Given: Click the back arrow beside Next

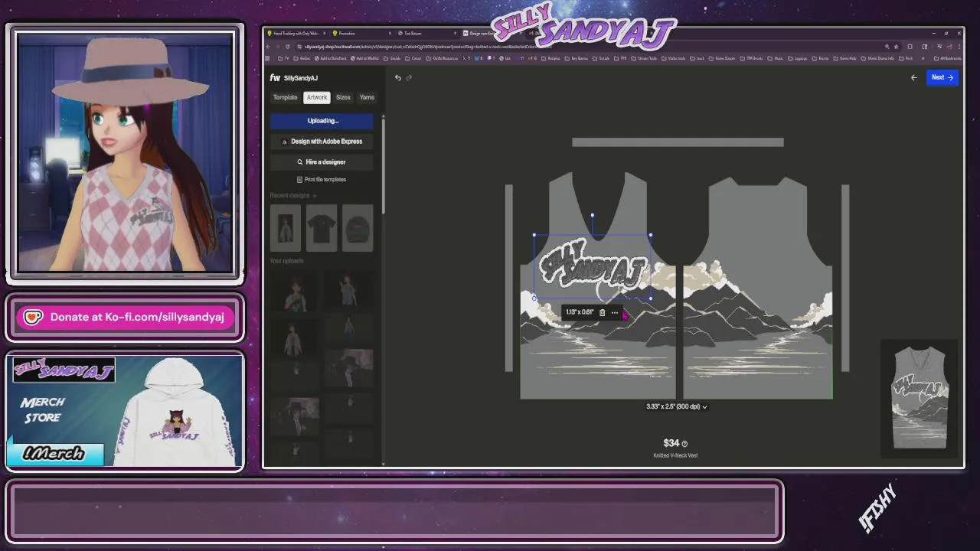Looking at the screenshot, I should point(913,77).
